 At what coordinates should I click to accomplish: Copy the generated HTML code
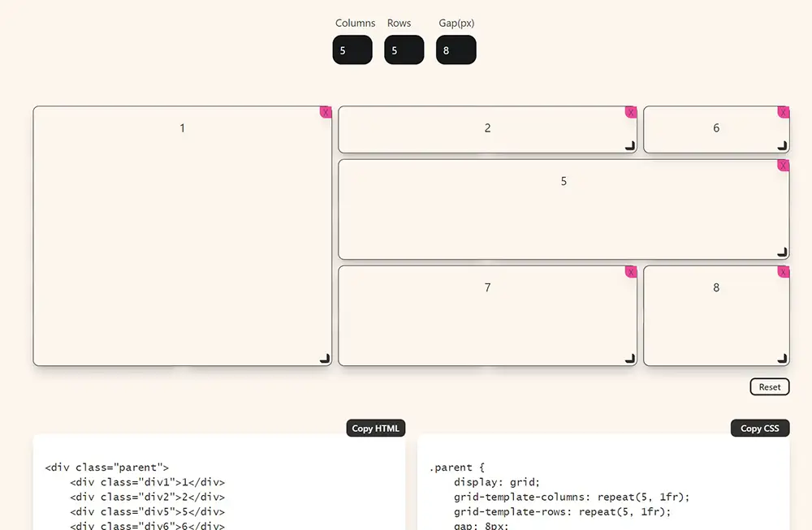[x=375, y=428]
